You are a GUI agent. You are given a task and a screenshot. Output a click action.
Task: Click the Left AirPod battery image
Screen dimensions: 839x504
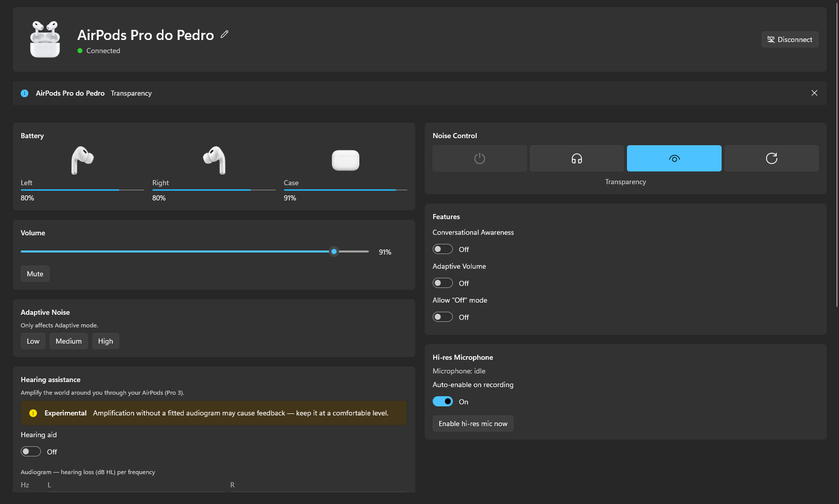click(82, 160)
